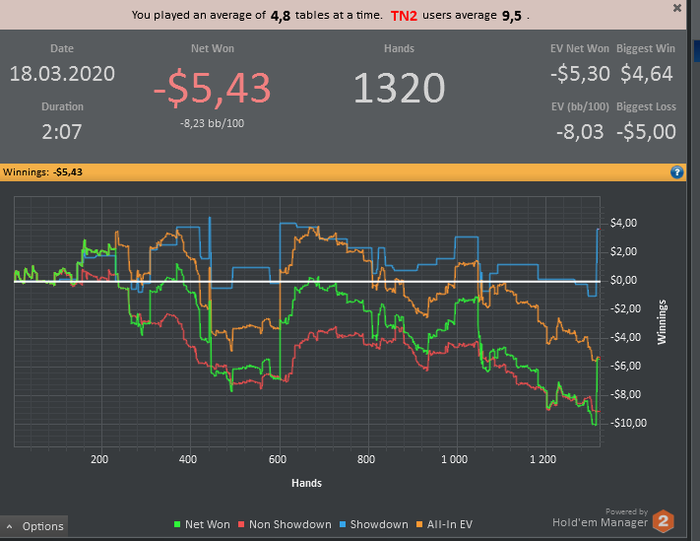Viewport: 700px width, 541px height.
Task: Toggle the All-In EV orange legend swatch
Action: [x=419, y=524]
